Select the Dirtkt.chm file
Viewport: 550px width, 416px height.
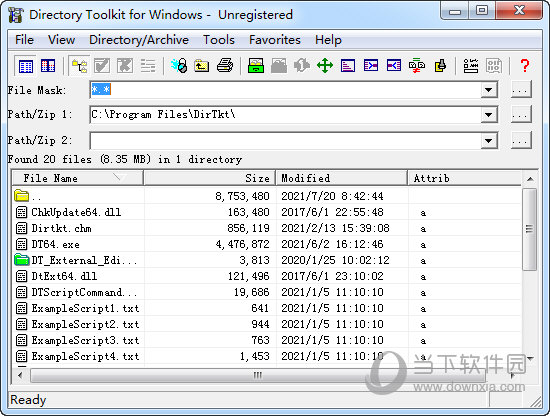click(x=267, y=228)
